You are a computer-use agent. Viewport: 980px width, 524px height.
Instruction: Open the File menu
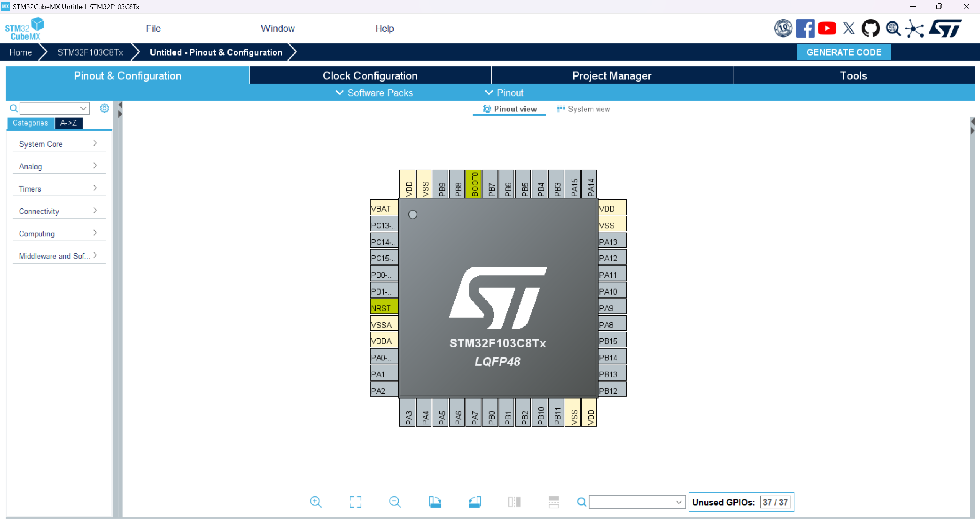point(153,28)
